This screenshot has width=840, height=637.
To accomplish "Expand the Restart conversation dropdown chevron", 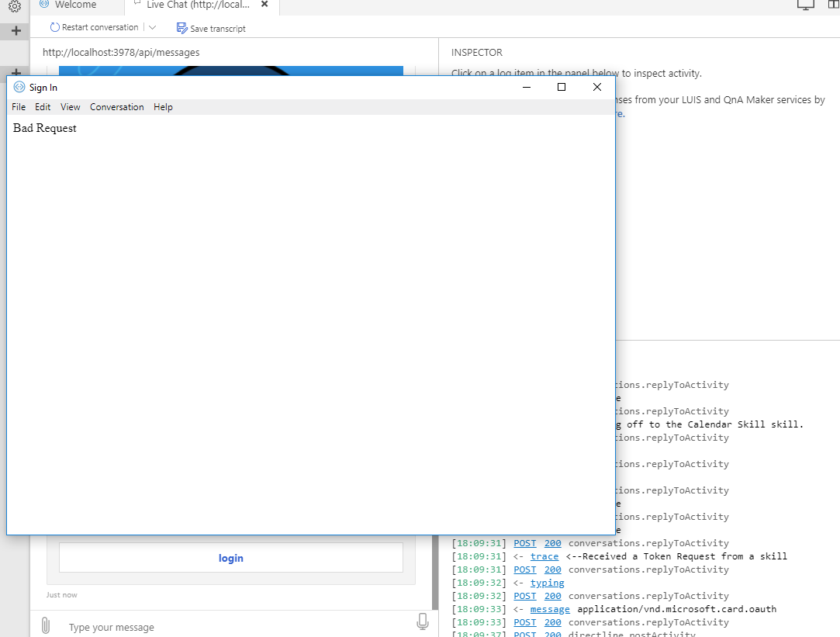I will point(153,26).
